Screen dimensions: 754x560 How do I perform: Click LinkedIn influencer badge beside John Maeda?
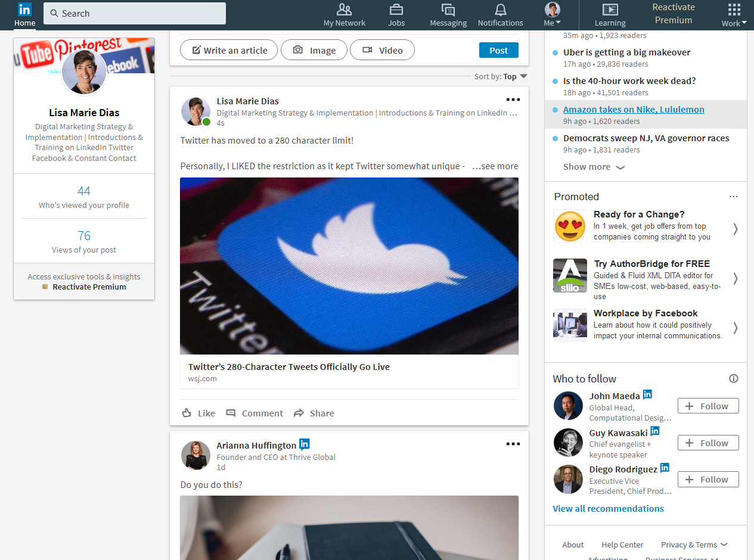tap(647, 395)
